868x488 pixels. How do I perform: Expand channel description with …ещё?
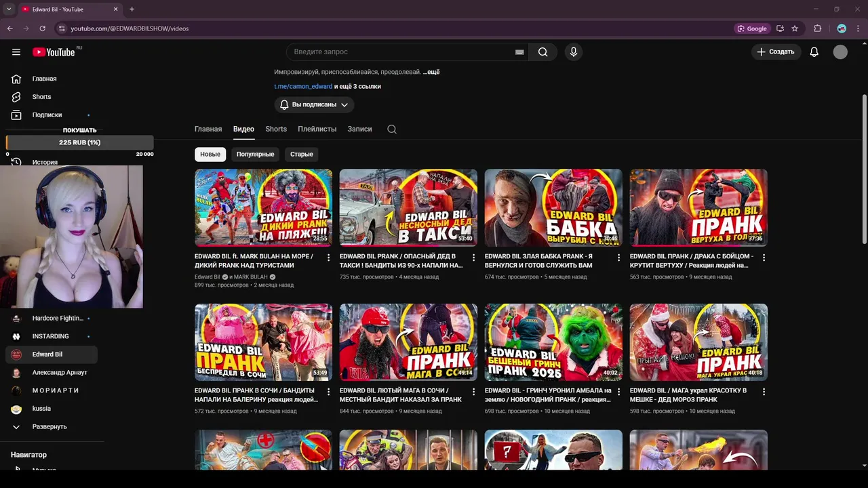(x=431, y=72)
